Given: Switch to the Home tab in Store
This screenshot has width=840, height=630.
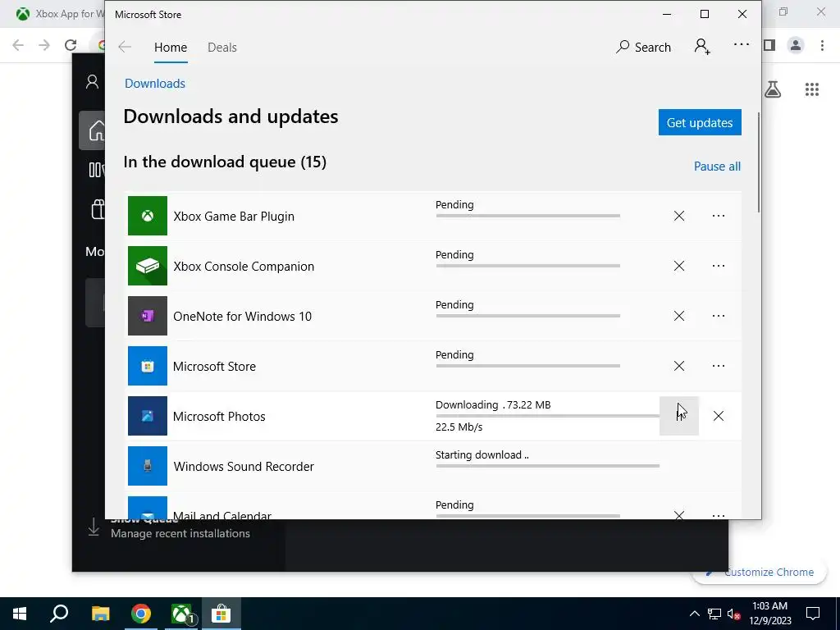Looking at the screenshot, I should [x=171, y=47].
